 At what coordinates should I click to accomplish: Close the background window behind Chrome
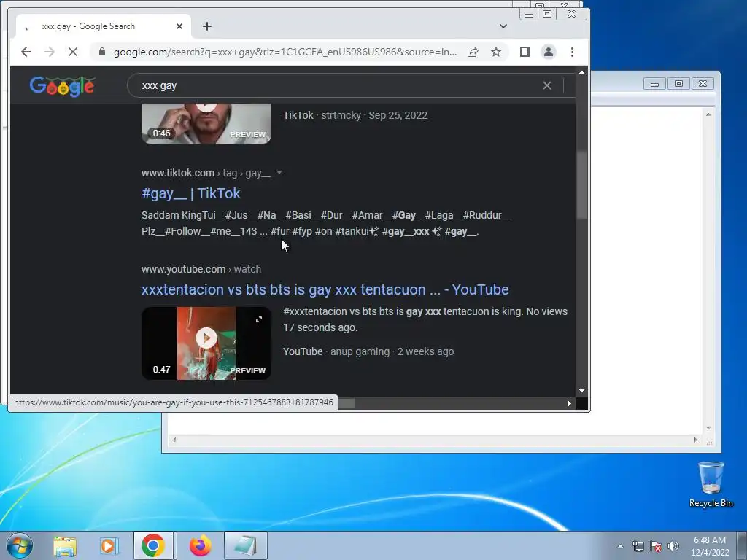coord(703,84)
